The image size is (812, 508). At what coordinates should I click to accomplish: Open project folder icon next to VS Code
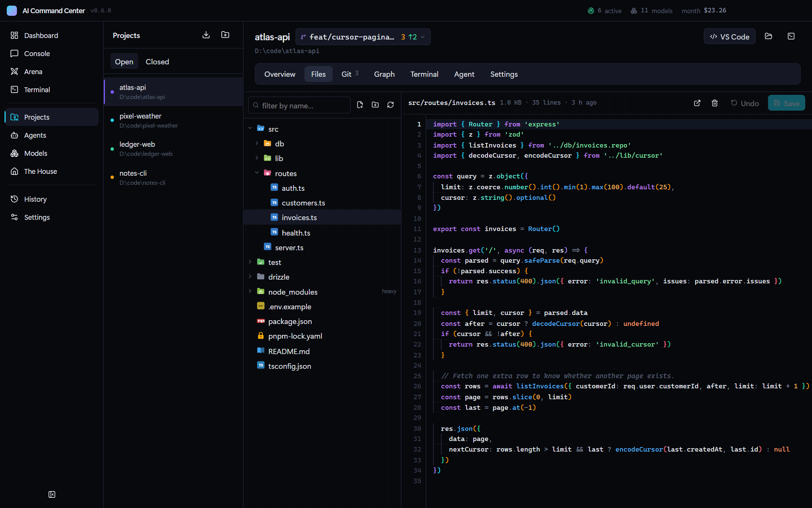pos(768,36)
